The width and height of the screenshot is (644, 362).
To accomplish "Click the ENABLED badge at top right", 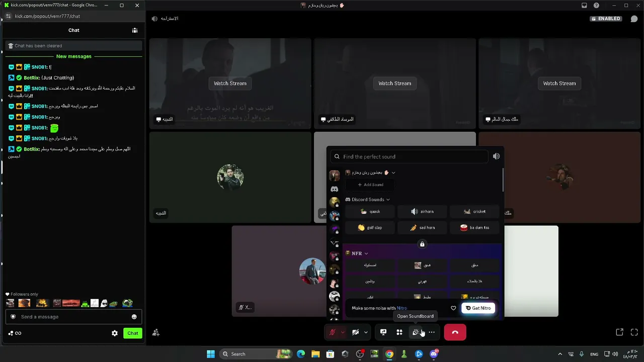I will (x=606, y=19).
